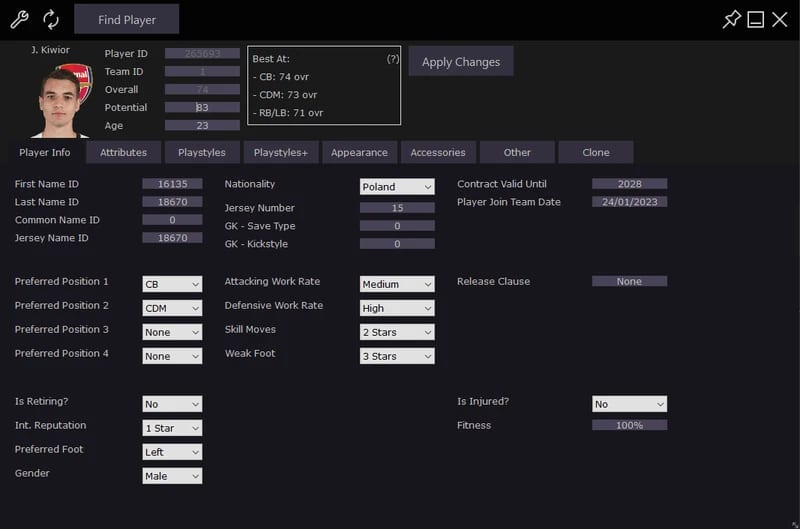The image size is (800, 529).
Task: Click the Jersey Number input field
Action: pyautogui.click(x=397, y=208)
